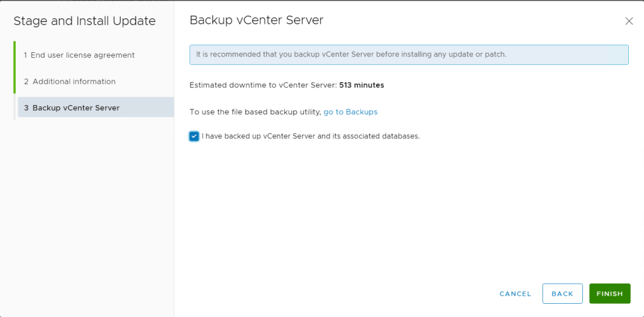Go back with the Back button
This screenshot has height=317, width=644.
click(x=562, y=294)
